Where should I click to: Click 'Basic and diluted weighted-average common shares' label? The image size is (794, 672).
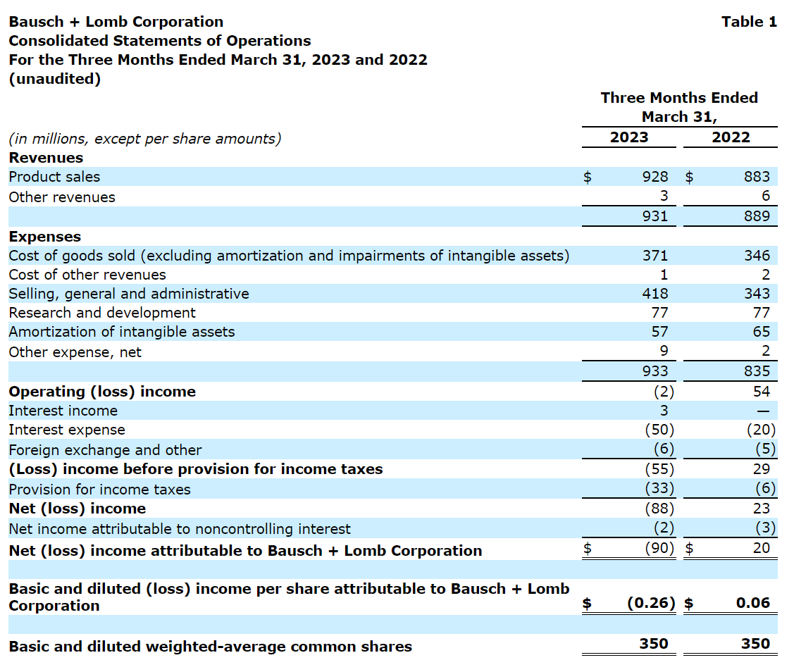coord(211,647)
